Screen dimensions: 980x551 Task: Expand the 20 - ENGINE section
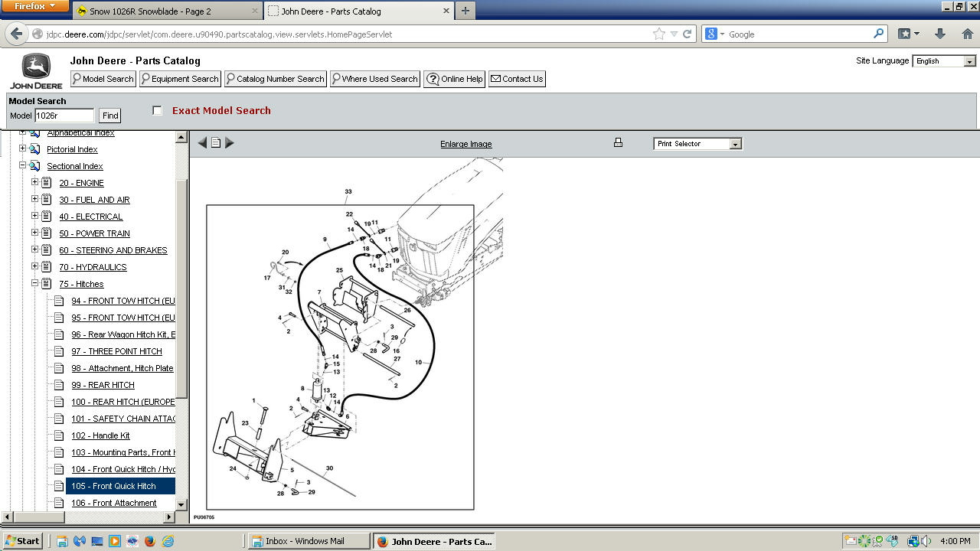point(34,182)
